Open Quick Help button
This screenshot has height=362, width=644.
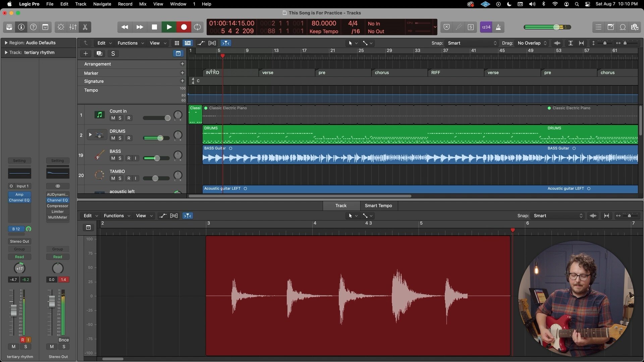(33, 27)
